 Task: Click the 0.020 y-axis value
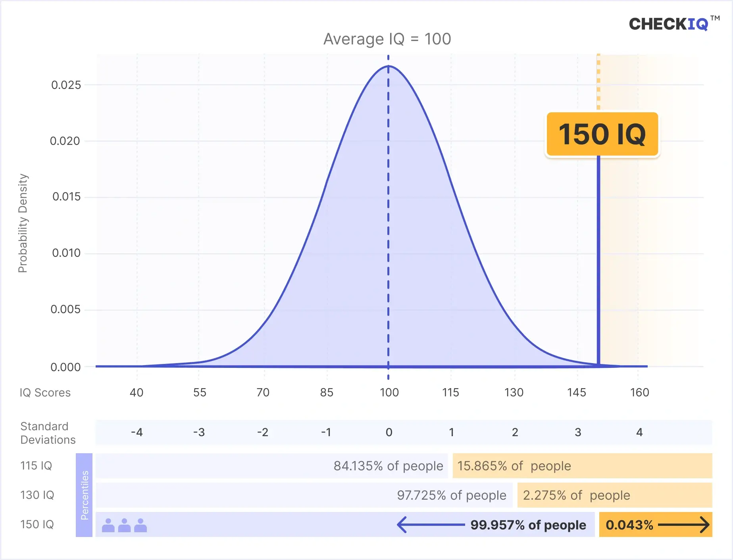pyautogui.click(x=65, y=141)
